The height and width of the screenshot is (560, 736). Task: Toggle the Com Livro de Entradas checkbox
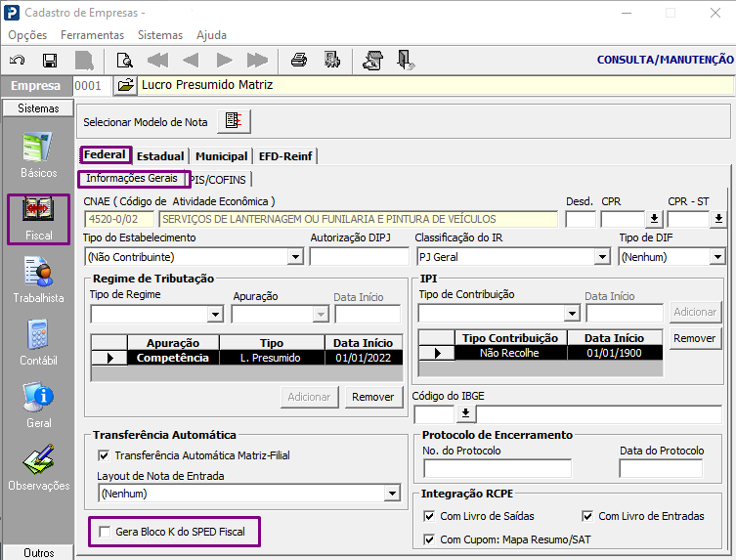pos(587,516)
